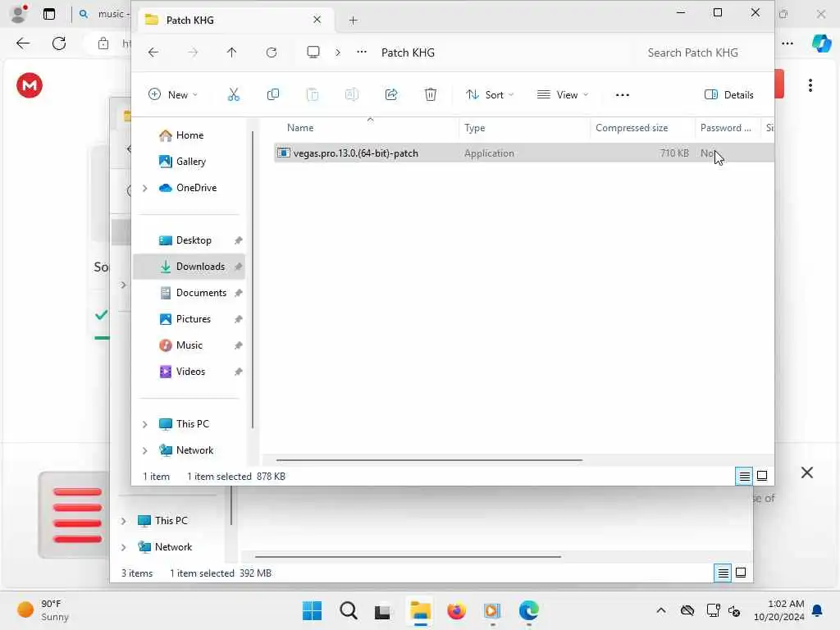840x630 pixels.
Task: Click the breadcrumb ellipsis in address bar
Action: tap(362, 52)
